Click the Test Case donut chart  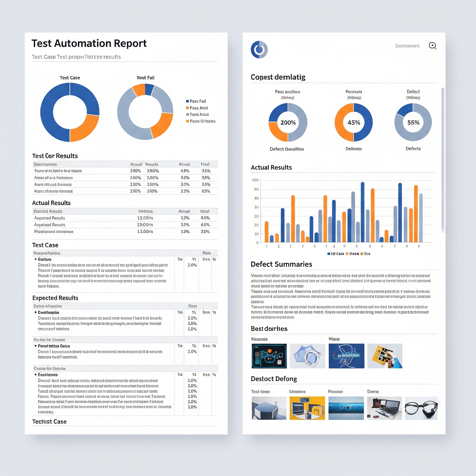(x=70, y=112)
